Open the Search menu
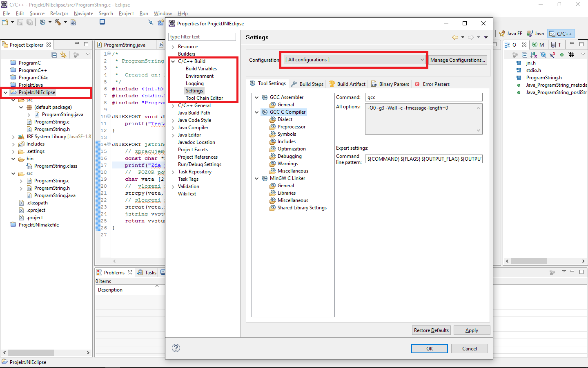Screen dimensions: 588x368 click(x=106, y=13)
